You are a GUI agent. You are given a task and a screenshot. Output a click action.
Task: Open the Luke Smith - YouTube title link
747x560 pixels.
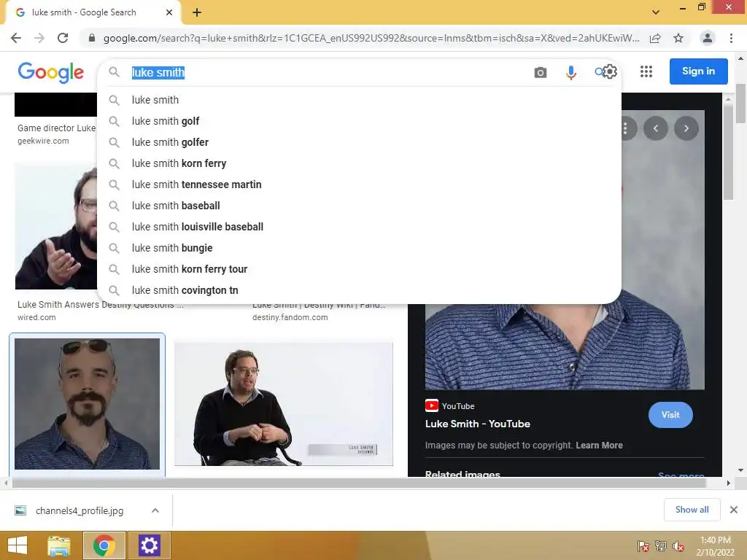coord(477,424)
